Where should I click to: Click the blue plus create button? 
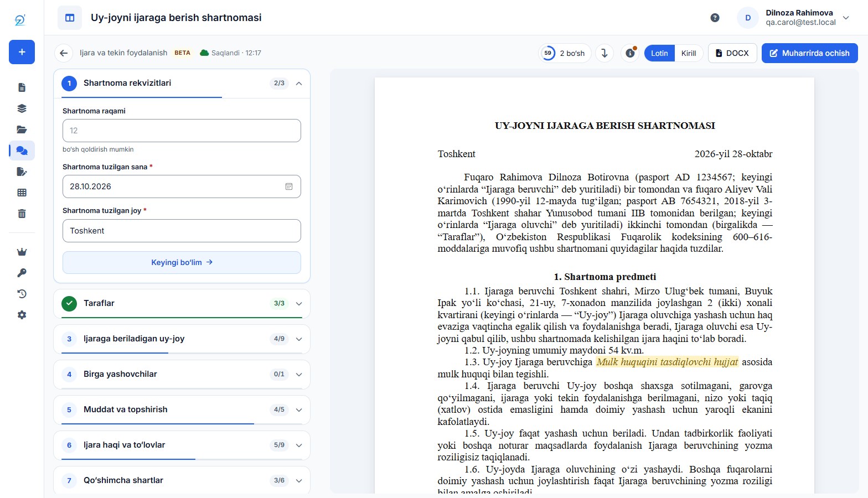[22, 52]
